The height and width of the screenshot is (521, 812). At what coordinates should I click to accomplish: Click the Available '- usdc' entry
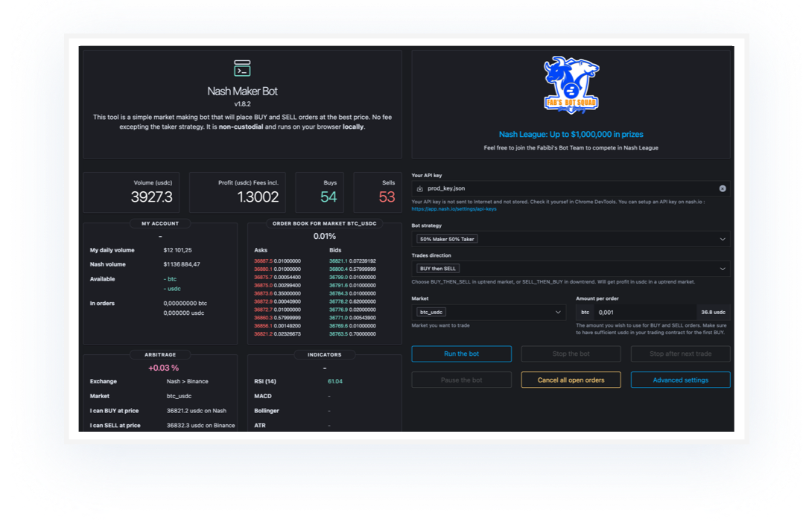click(172, 289)
